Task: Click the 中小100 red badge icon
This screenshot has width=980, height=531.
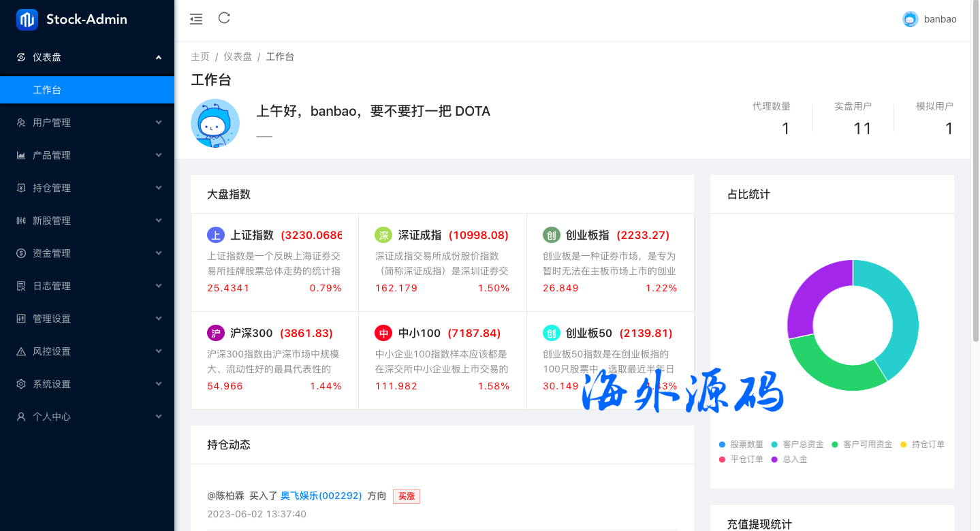Action: click(x=383, y=334)
